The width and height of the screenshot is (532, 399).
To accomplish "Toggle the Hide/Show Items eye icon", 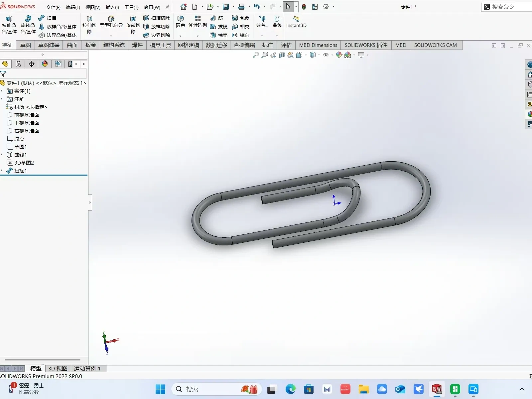I will (x=326, y=55).
